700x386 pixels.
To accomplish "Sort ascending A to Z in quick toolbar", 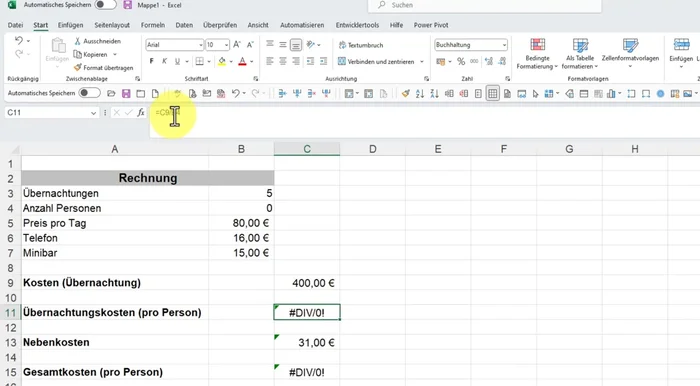I will click(420, 93).
